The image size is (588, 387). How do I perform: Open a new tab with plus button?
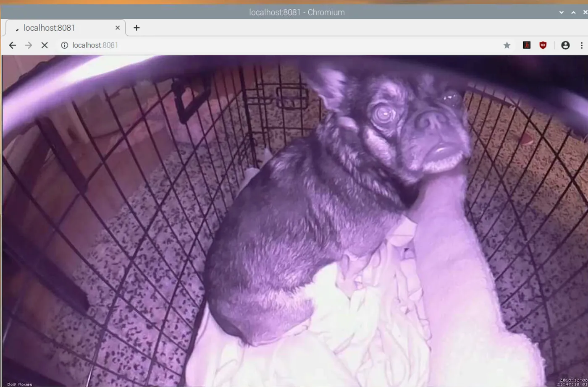coord(136,28)
